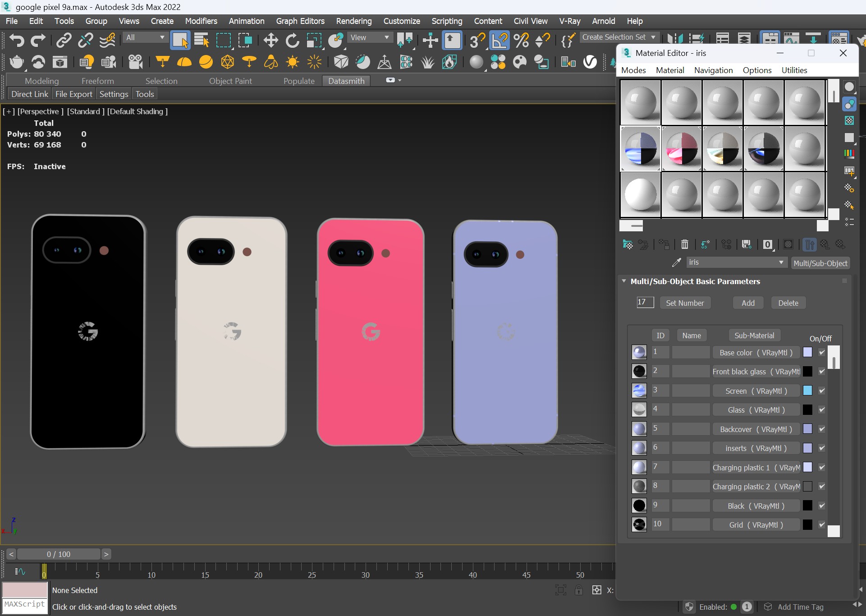Click the Select and Link chain icon
This screenshot has height=616, width=866.
click(x=64, y=41)
